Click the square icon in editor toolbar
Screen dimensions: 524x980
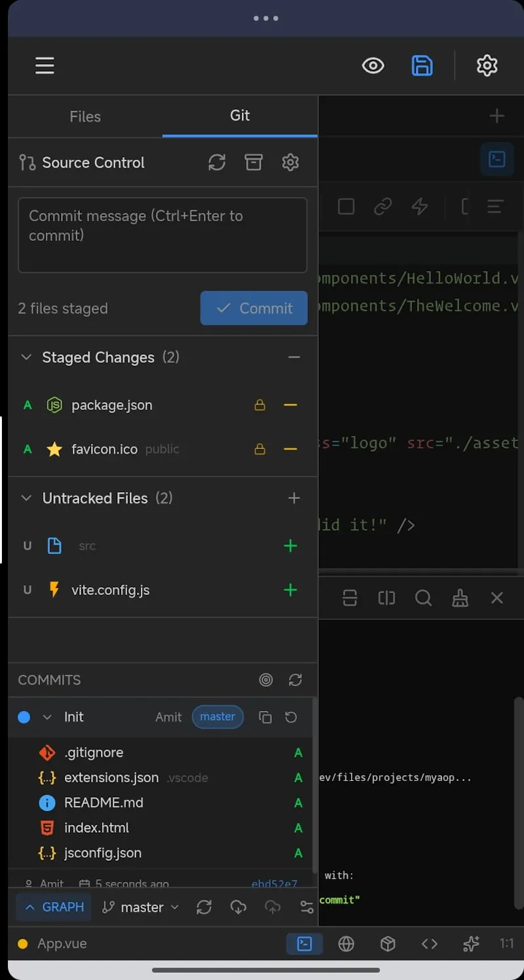346,207
